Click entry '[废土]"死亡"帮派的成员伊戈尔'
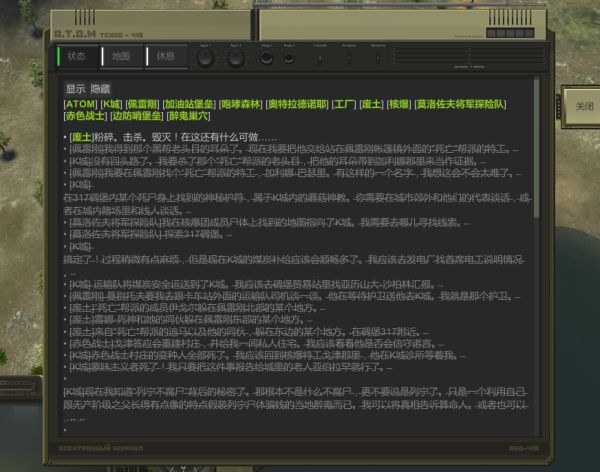The image size is (600, 472). (x=197, y=308)
